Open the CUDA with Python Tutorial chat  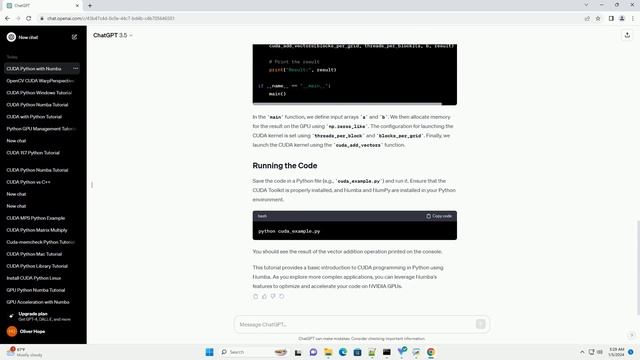click(x=34, y=117)
